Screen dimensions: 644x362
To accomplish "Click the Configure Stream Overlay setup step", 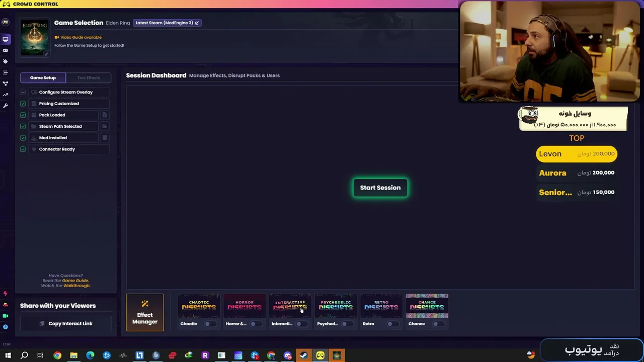I will [x=68, y=93].
